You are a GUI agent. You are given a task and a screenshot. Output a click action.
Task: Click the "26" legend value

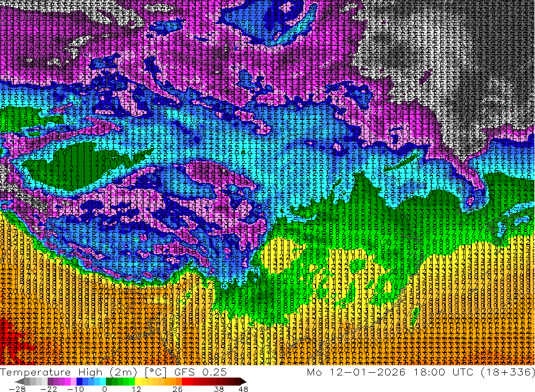tap(177, 389)
